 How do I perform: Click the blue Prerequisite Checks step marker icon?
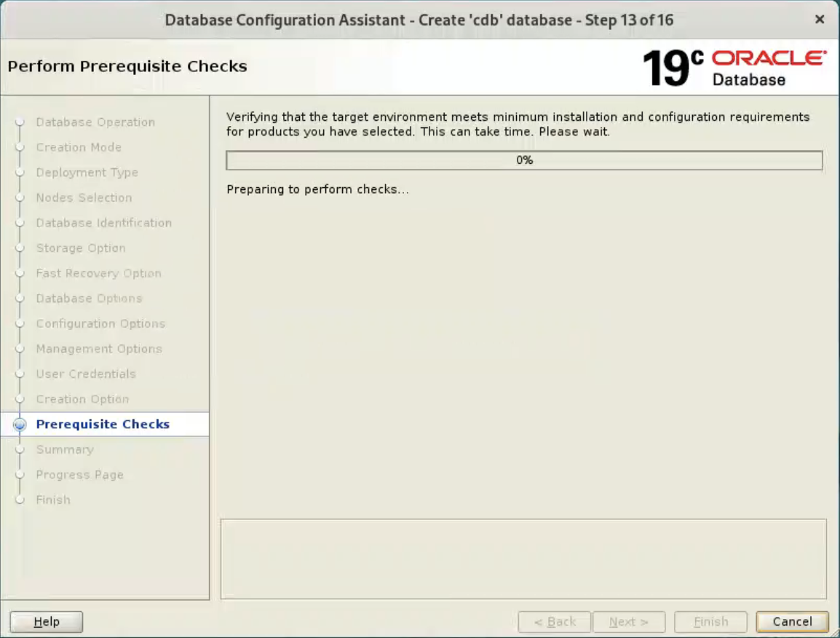click(x=20, y=425)
